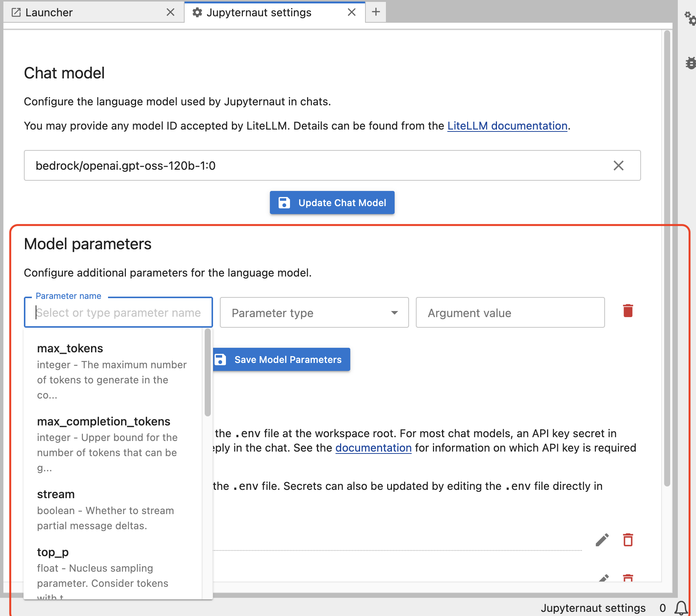
Task: Click Save Model Parameters button
Action: (281, 360)
